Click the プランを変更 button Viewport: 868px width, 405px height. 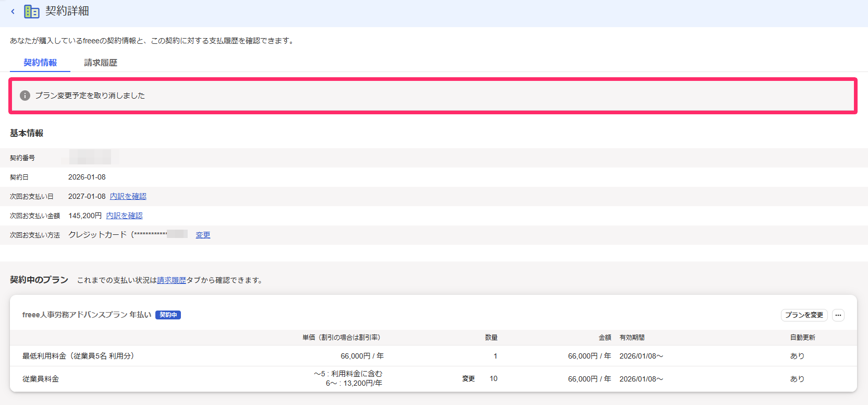[804, 315]
